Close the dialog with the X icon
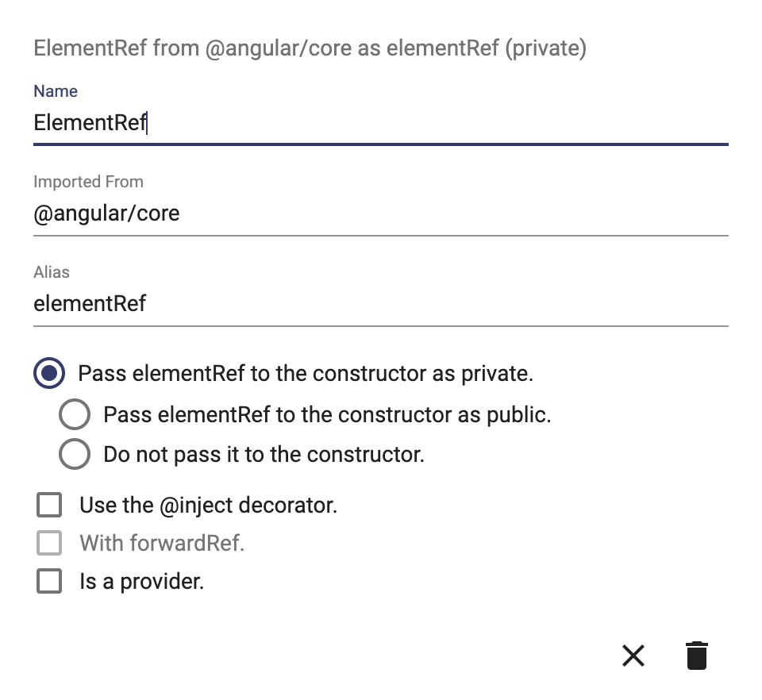The image size is (762, 700). point(633,656)
